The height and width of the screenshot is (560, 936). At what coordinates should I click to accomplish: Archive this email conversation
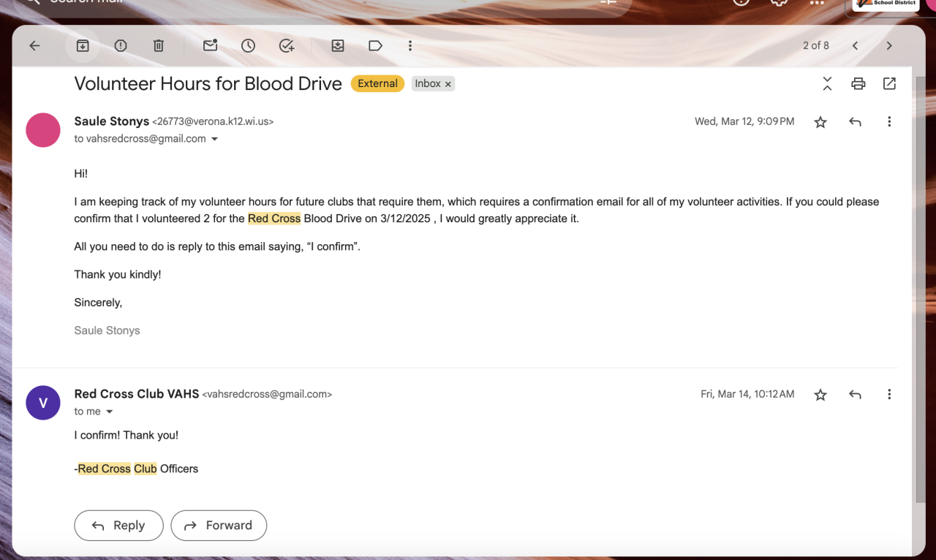83,46
